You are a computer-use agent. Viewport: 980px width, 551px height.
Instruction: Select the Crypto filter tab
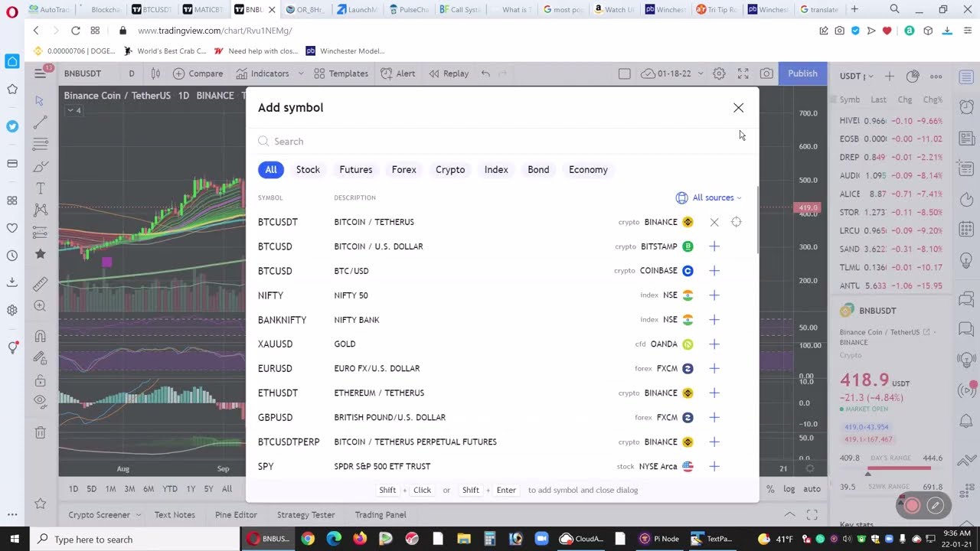coord(450,170)
